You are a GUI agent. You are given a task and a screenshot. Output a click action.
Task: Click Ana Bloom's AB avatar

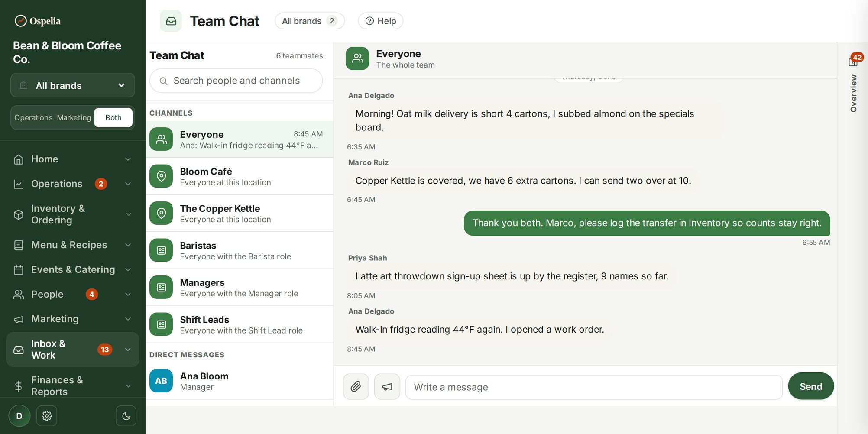pos(161,381)
